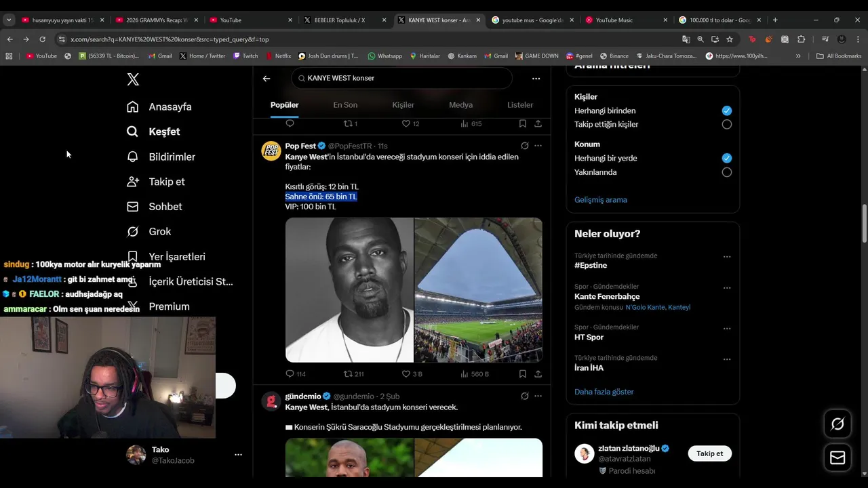Viewport: 868px width, 488px height.
Task: Reload the page
Action: pyautogui.click(x=42, y=39)
